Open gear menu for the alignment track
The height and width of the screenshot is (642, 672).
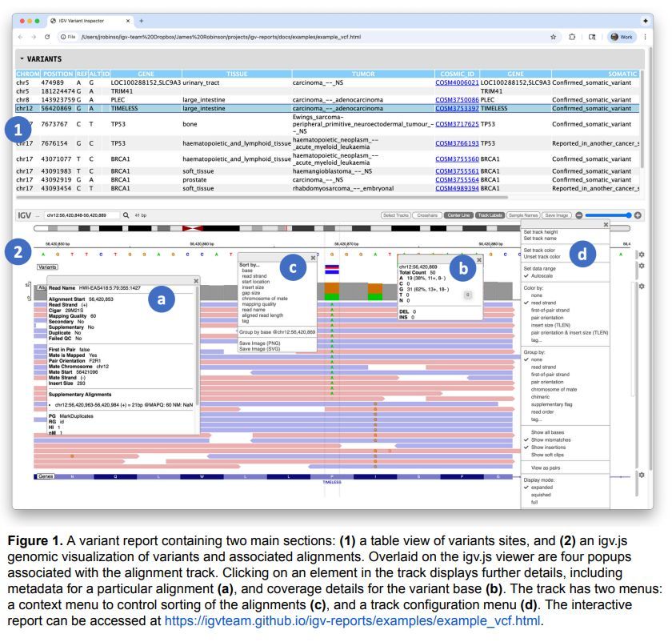pyautogui.click(x=642, y=286)
